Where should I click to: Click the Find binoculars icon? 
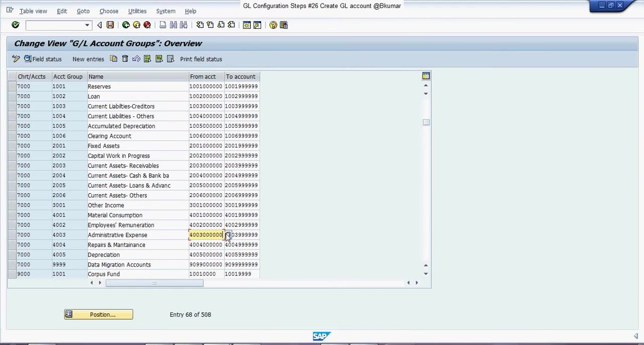[x=173, y=25]
